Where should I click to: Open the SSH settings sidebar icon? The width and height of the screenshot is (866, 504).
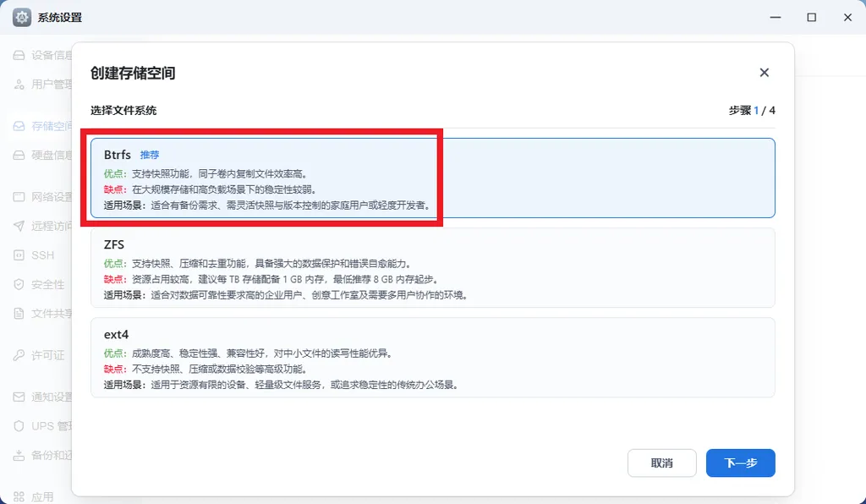[19, 255]
